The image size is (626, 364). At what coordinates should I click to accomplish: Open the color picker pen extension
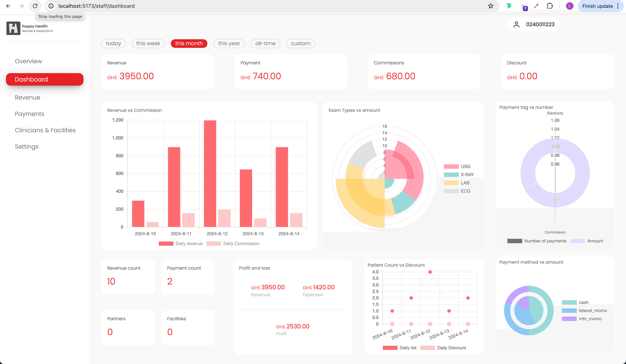point(536,6)
